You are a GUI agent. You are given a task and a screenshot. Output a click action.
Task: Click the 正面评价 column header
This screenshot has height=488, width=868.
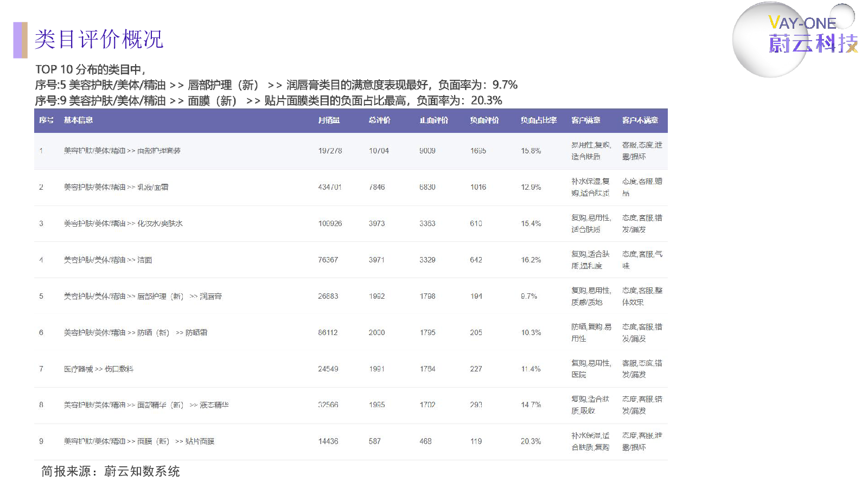(x=433, y=120)
